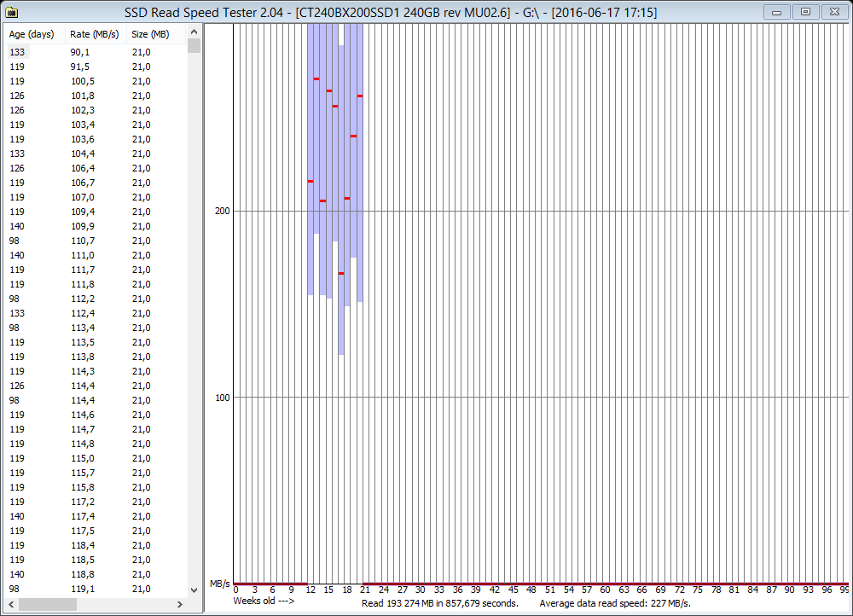Image resolution: width=853 pixels, height=616 pixels.
Task: Click the highest red marker in the chart
Action: click(x=316, y=78)
